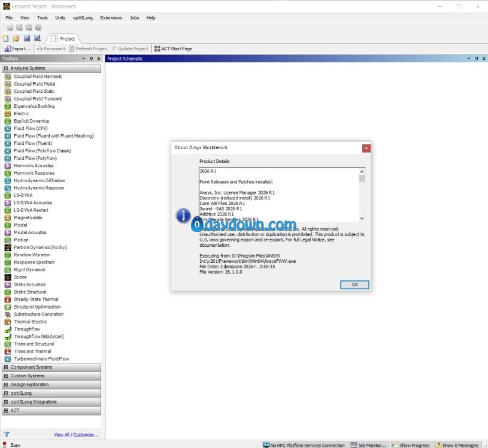Pin the Toolbox panel
Screen dimensions: 488x448
click(91, 59)
